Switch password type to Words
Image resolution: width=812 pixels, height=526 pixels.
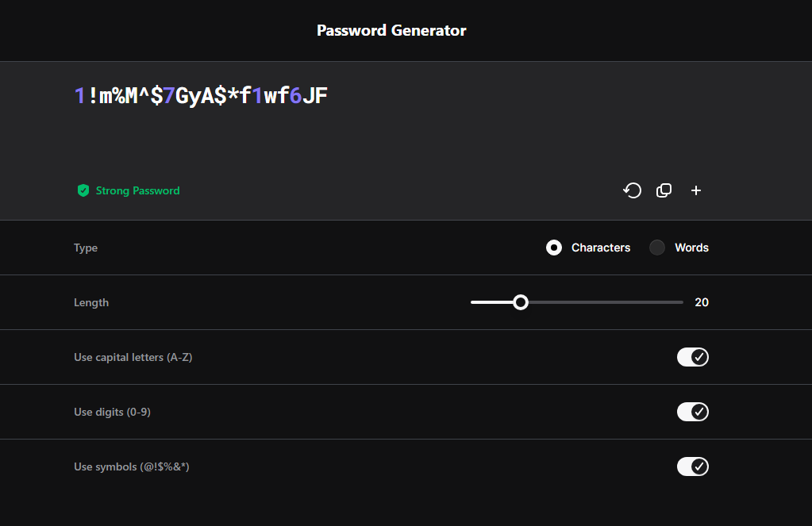(656, 248)
